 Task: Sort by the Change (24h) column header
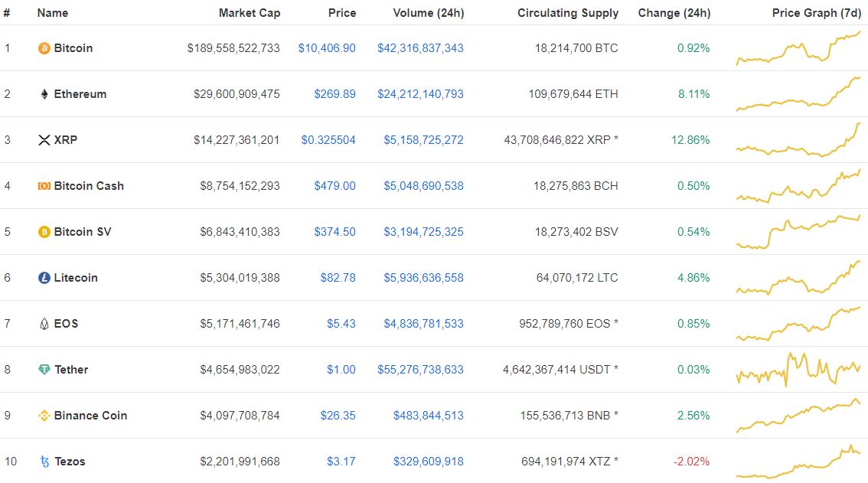[674, 13]
